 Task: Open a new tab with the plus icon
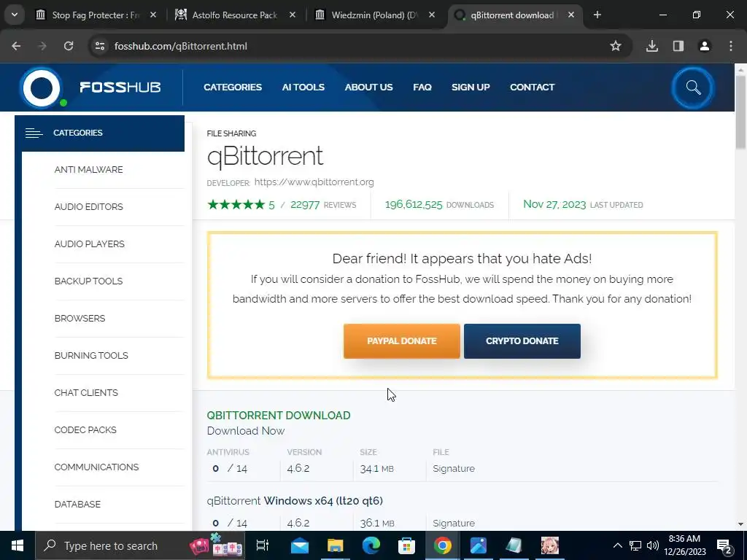tap(597, 15)
